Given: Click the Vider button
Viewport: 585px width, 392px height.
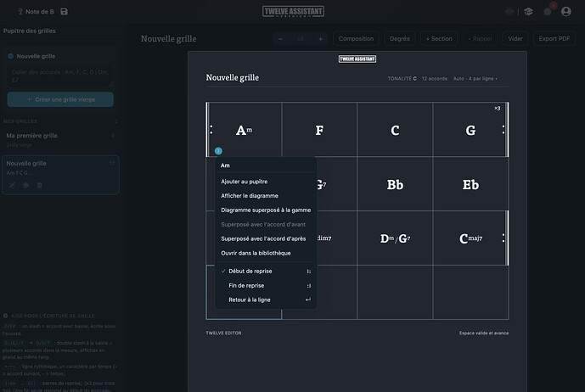Looking at the screenshot, I should pyautogui.click(x=515, y=39).
